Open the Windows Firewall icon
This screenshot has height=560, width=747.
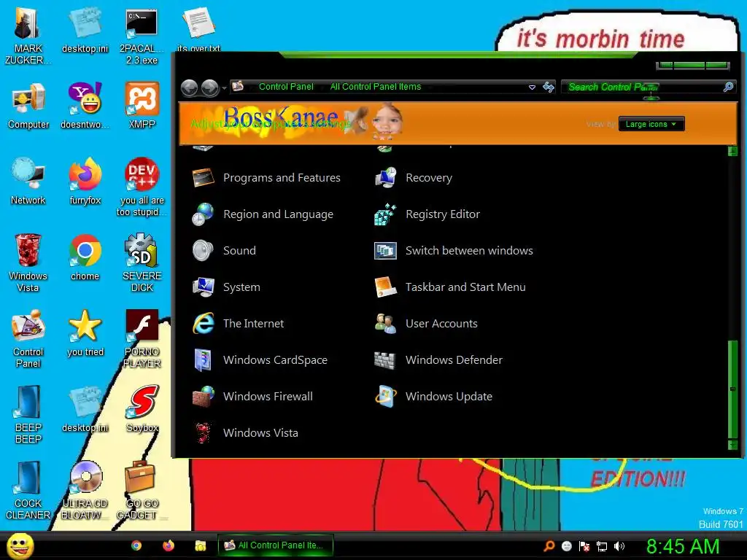(203, 397)
